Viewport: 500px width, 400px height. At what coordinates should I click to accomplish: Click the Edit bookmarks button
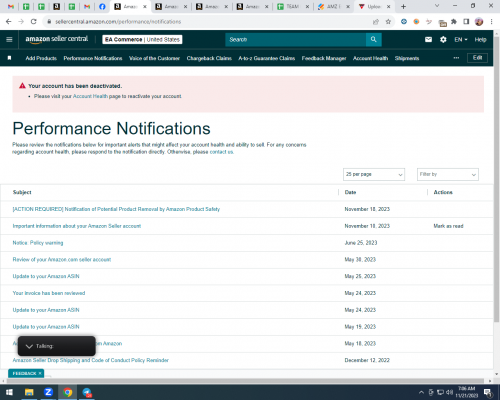coord(477,58)
